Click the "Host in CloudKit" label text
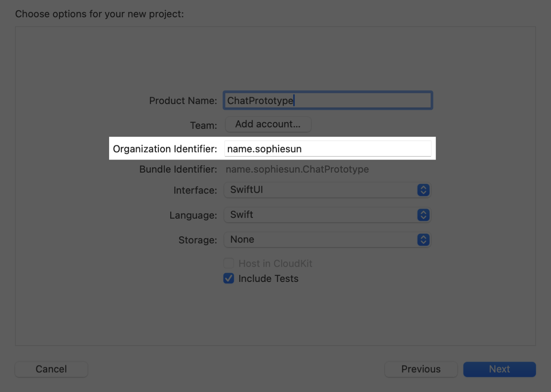Screen dimensions: 551x392 (275, 264)
